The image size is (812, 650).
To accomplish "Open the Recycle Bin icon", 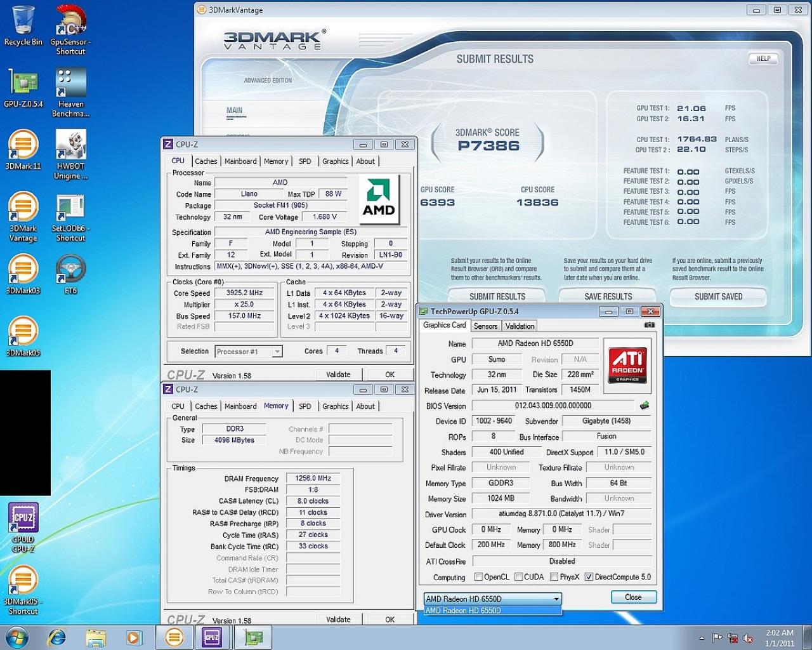I will pos(23,25).
